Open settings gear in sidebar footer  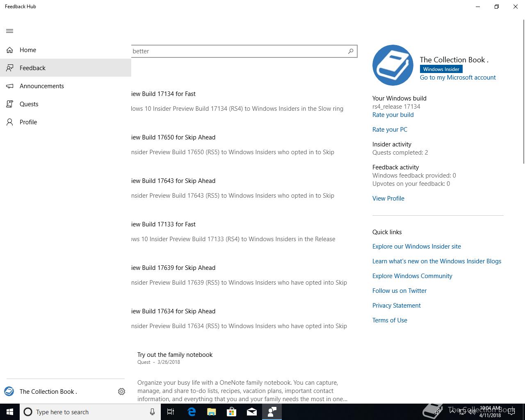(121, 392)
